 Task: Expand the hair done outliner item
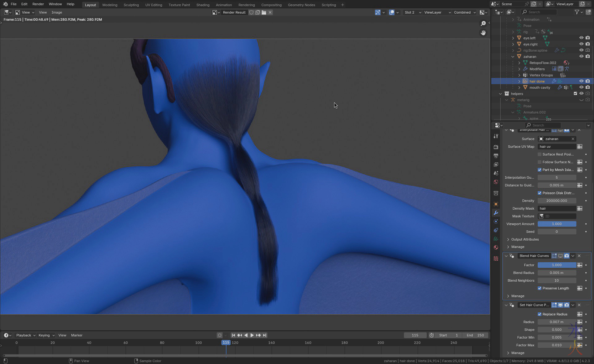point(519,81)
